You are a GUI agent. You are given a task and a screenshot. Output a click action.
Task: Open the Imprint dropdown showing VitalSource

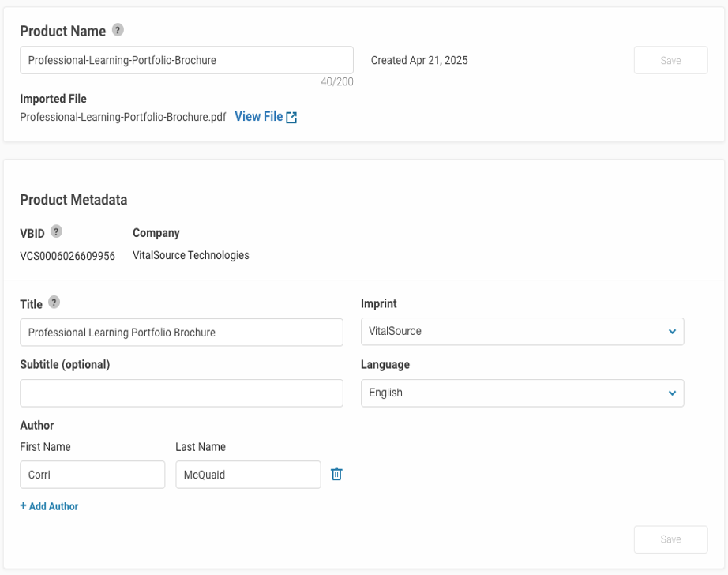pyautogui.click(x=521, y=332)
